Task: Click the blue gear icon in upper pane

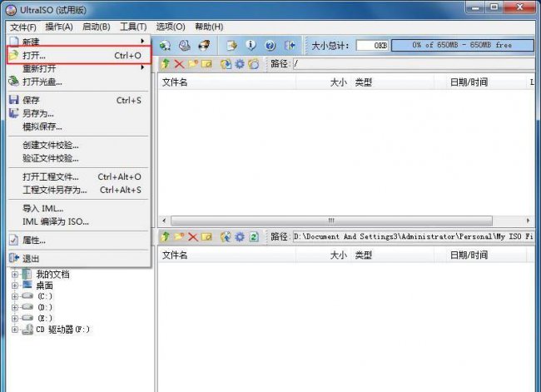Action: pos(240,64)
